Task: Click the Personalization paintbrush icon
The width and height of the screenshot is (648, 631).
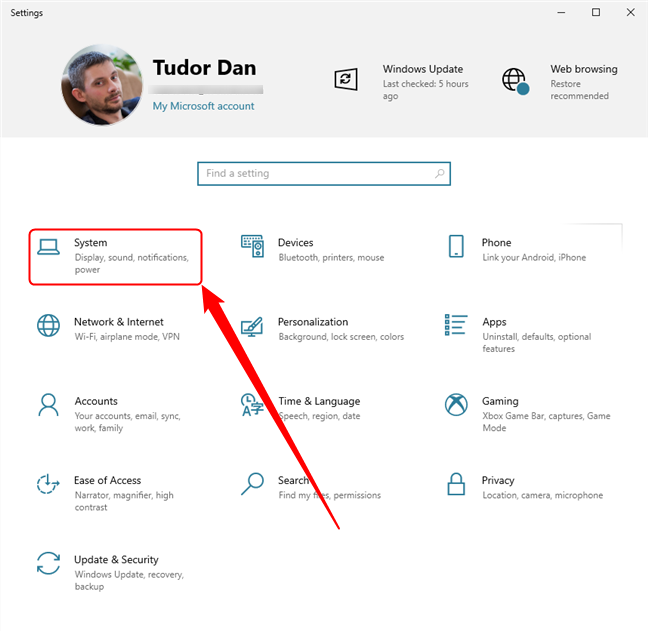Action: click(252, 326)
